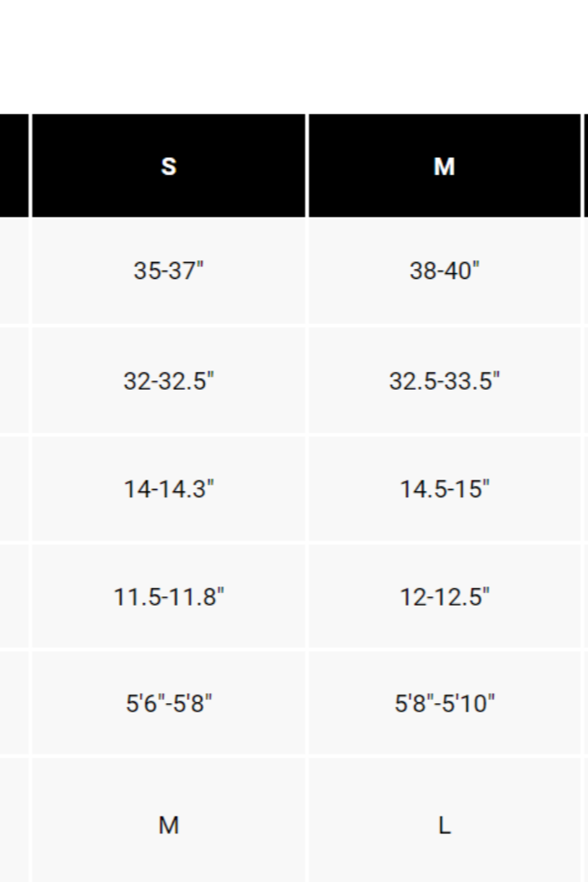Click the partial cell left of 32-32.5"
The height and width of the screenshot is (882, 588).
tap(13, 381)
